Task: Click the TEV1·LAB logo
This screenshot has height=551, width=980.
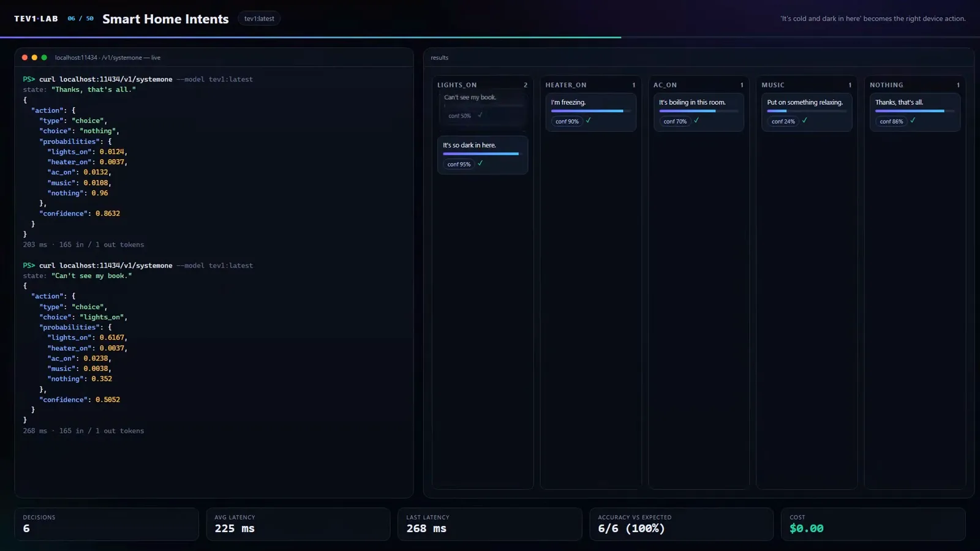Action: (36, 19)
